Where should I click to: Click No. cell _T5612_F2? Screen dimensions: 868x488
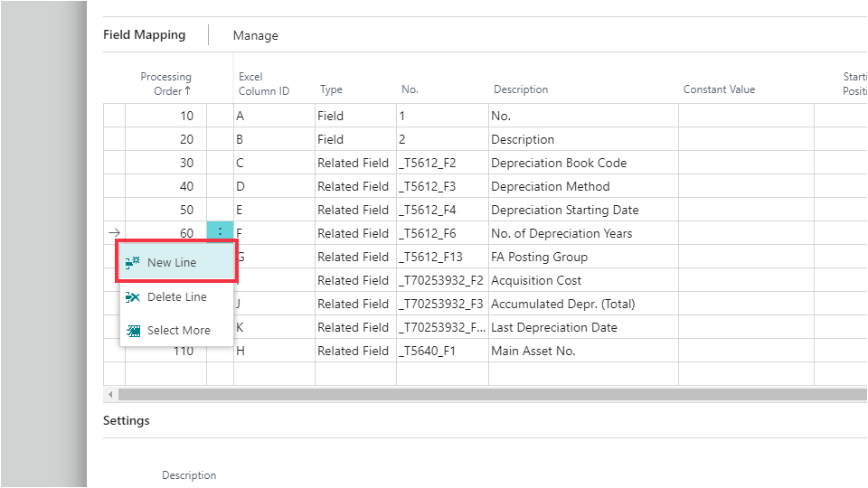pyautogui.click(x=442, y=163)
